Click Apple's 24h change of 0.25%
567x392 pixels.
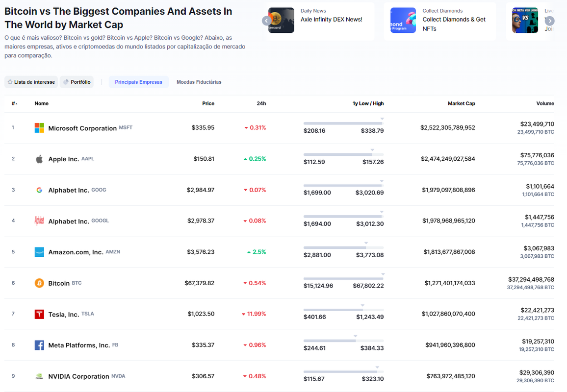click(255, 159)
